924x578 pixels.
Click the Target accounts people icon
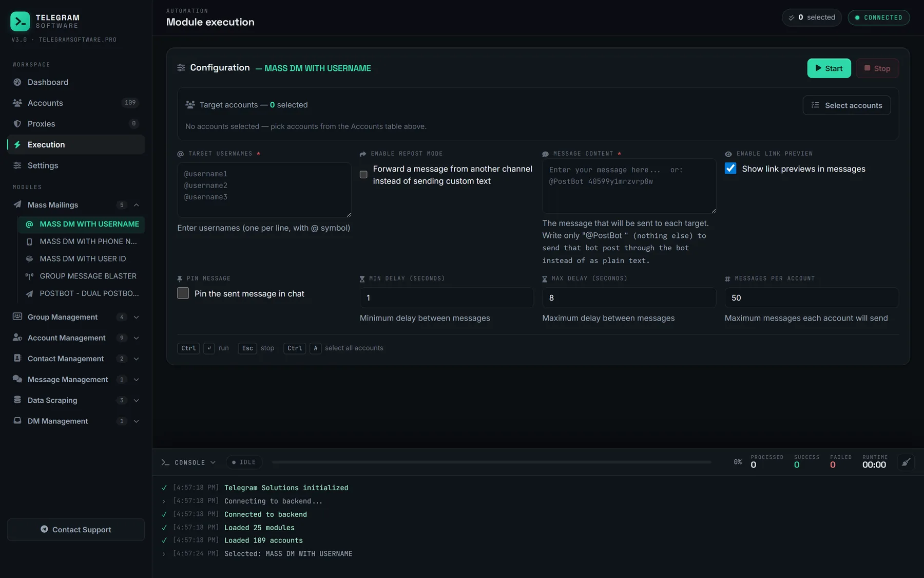(x=190, y=105)
